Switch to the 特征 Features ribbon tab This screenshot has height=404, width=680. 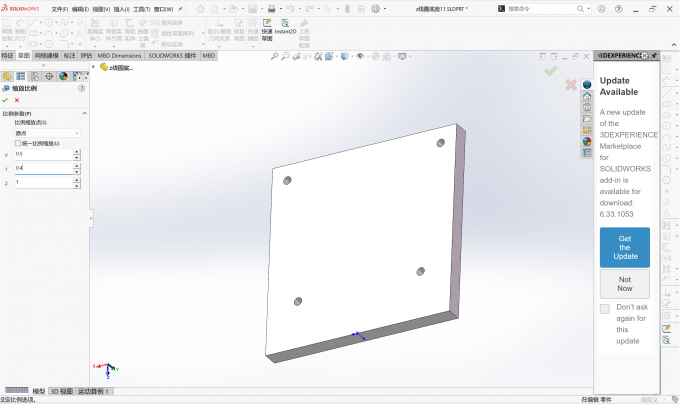click(7, 55)
